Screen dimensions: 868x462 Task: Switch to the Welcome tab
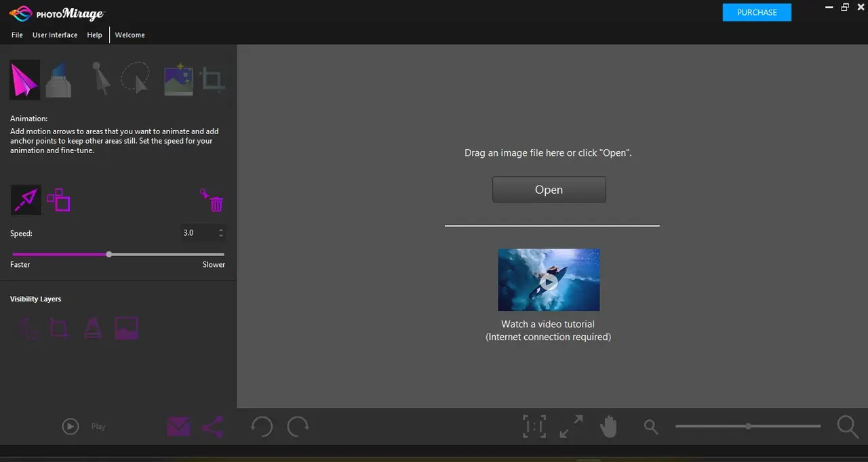point(130,35)
